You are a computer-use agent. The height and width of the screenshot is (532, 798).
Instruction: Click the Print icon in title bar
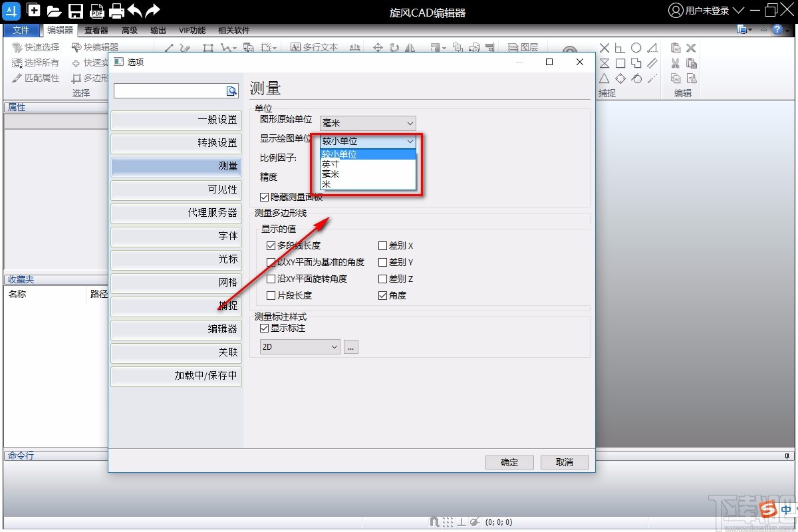(x=116, y=11)
